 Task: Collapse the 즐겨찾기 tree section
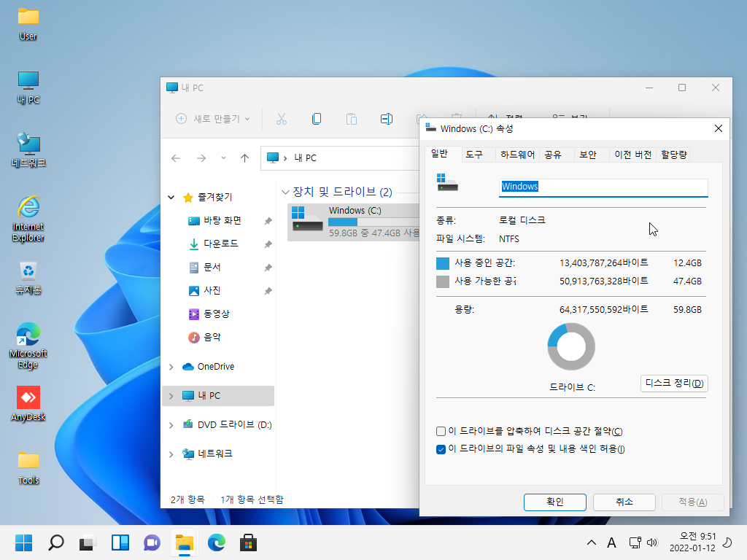pyautogui.click(x=171, y=197)
